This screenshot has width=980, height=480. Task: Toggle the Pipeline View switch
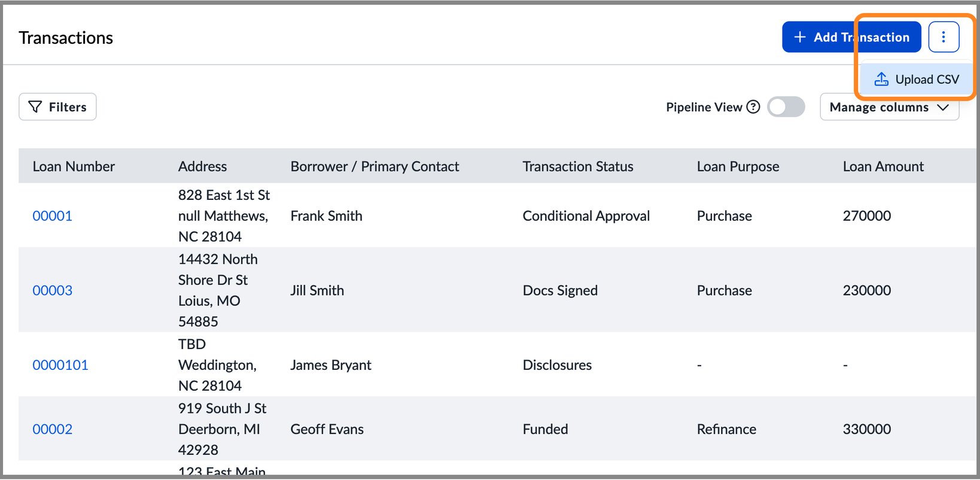coord(786,107)
